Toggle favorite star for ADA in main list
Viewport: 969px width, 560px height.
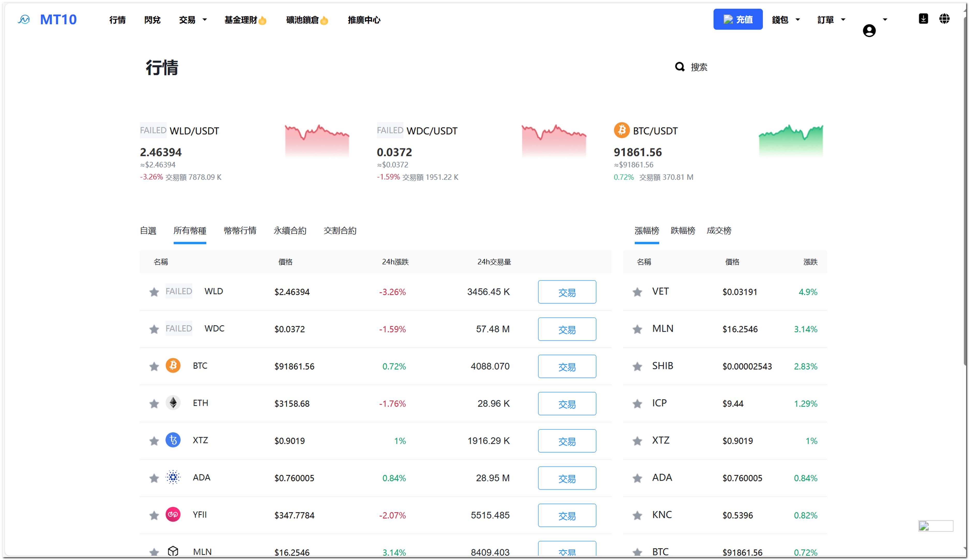click(154, 478)
